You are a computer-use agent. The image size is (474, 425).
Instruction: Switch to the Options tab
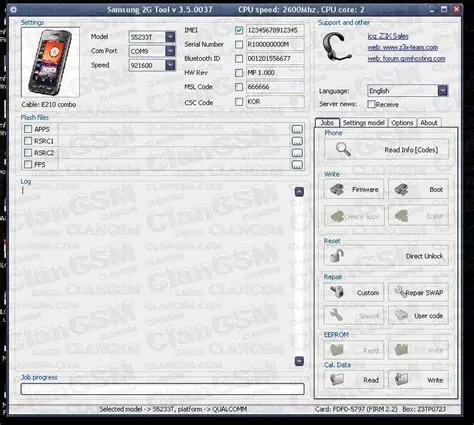(402, 123)
